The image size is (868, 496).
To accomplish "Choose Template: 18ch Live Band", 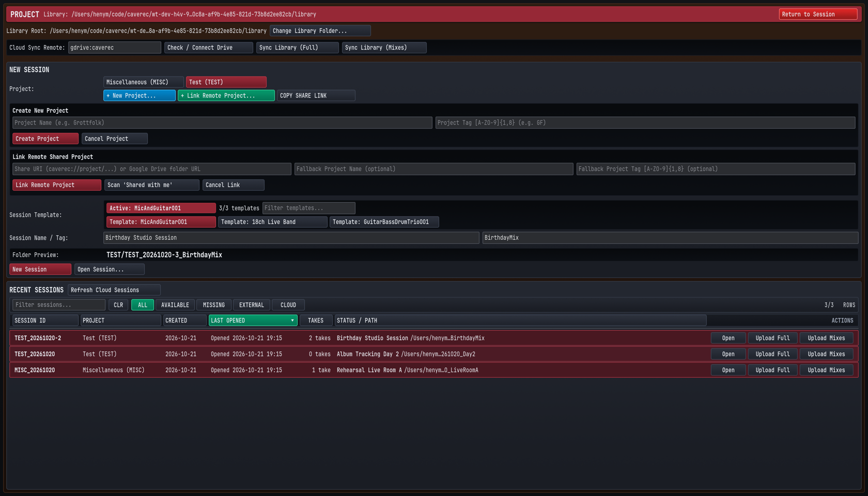I will coord(272,222).
